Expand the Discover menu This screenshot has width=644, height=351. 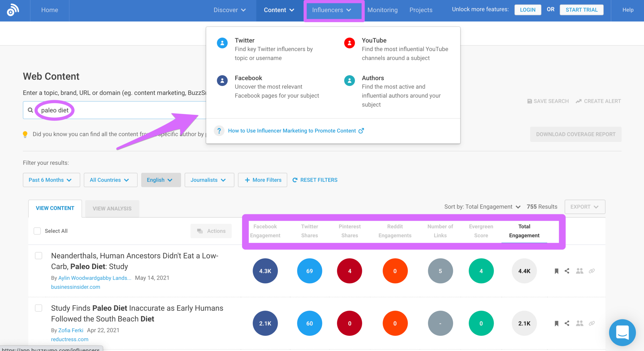[x=230, y=10]
